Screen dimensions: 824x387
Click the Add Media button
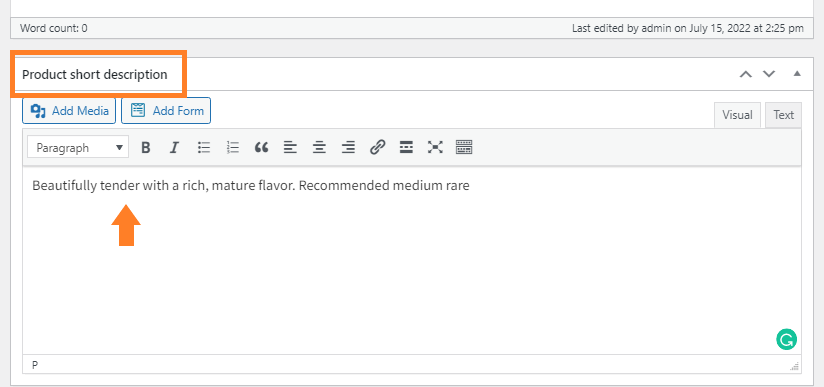pyautogui.click(x=69, y=110)
